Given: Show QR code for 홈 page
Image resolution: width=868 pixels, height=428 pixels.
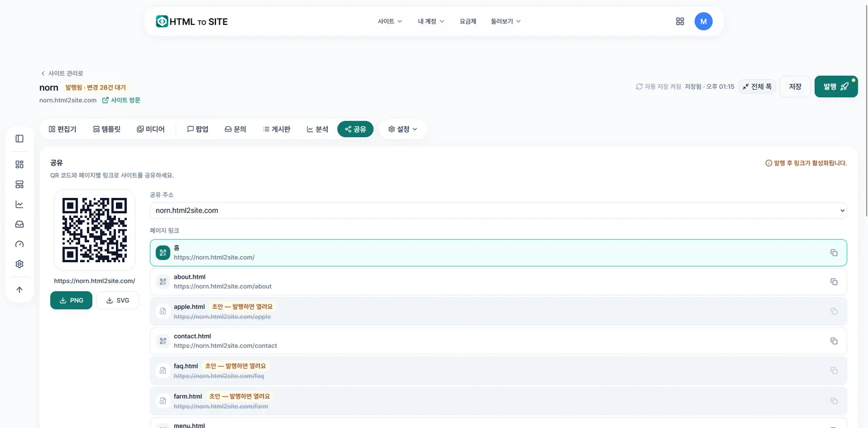Looking at the screenshot, I should 163,253.
